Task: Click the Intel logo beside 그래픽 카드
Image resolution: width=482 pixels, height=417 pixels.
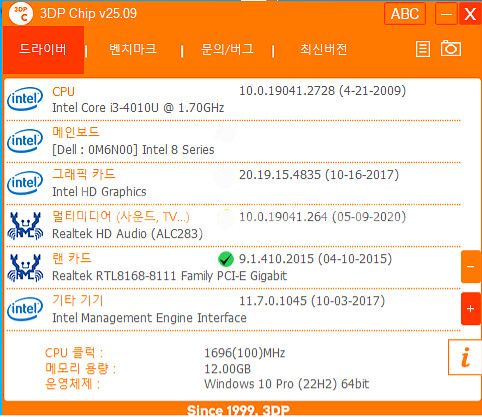Action: pos(25,183)
